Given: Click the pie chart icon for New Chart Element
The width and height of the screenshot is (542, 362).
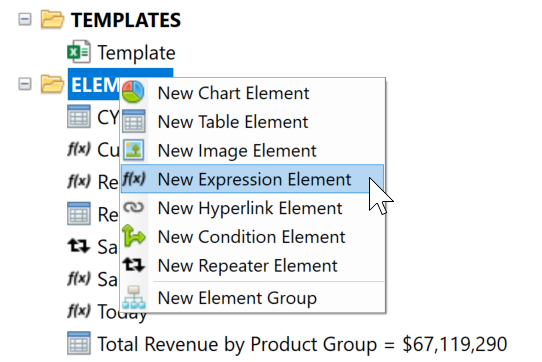Looking at the screenshot, I should [x=133, y=92].
